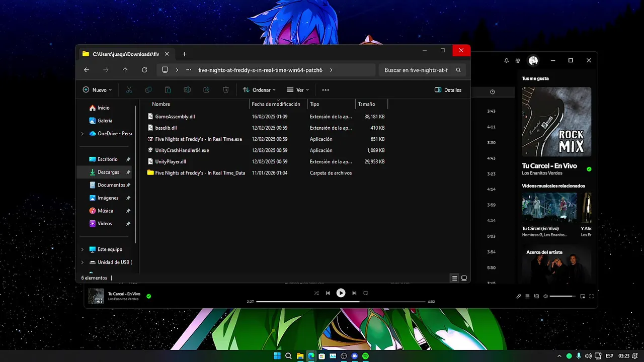Cut the selected item in File Explorer

coord(129,90)
